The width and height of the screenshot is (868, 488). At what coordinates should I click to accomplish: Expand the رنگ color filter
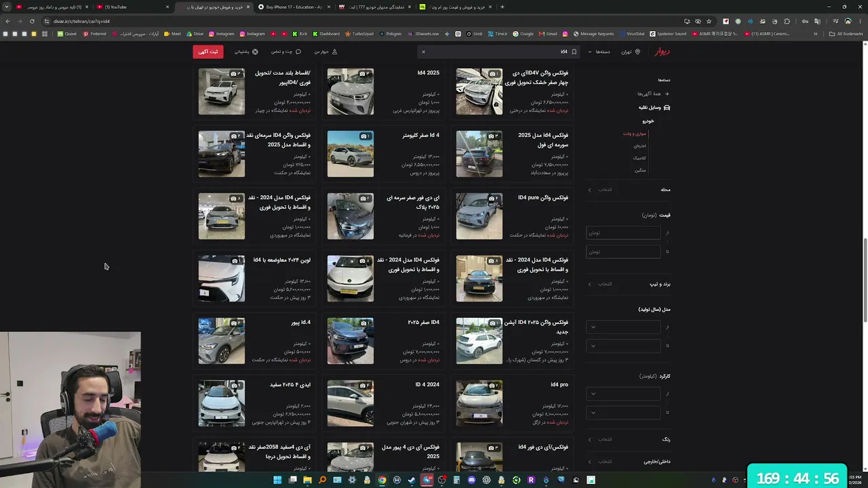coord(628,439)
